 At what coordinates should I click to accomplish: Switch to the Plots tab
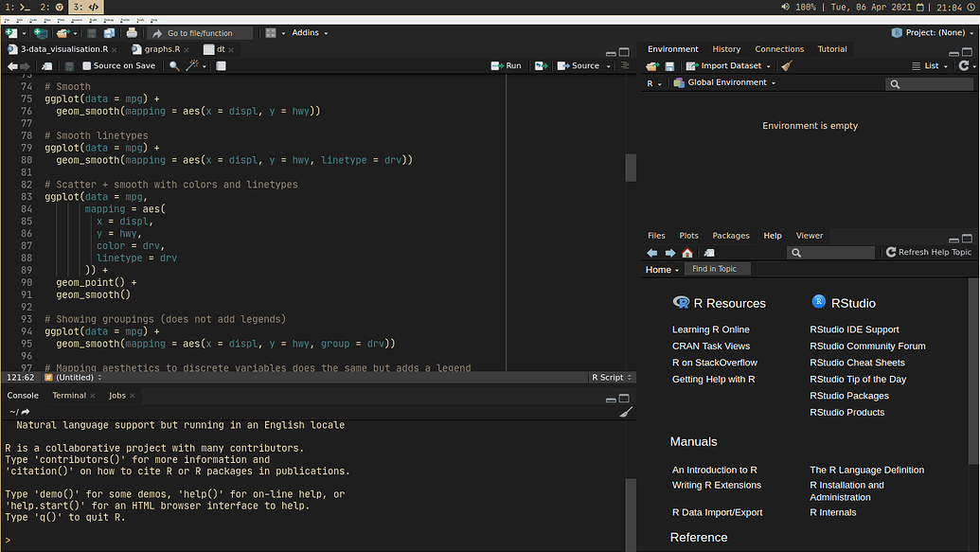tap(688, 236)
